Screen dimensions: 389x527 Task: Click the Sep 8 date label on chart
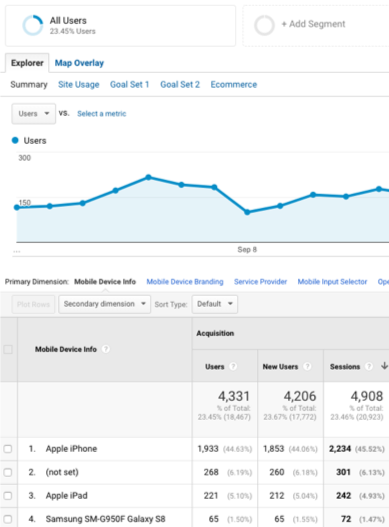[x=247, y=249]
